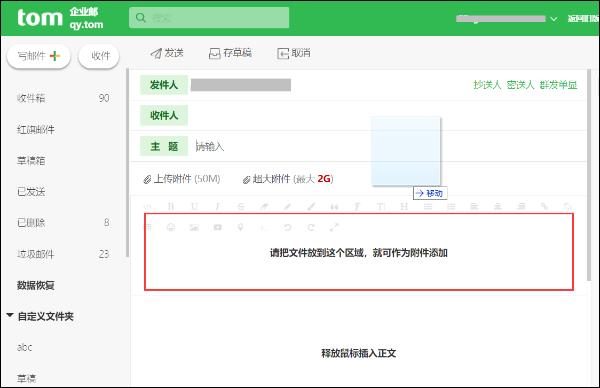The width and height of the screenshot is (600, 388).
Task: Click the magnifier search icon
Action: point(141,18)
